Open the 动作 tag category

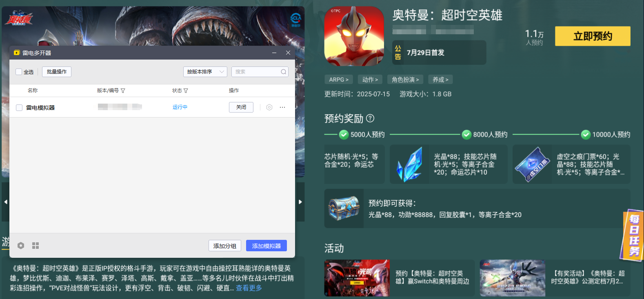click(x=370, y=80)
